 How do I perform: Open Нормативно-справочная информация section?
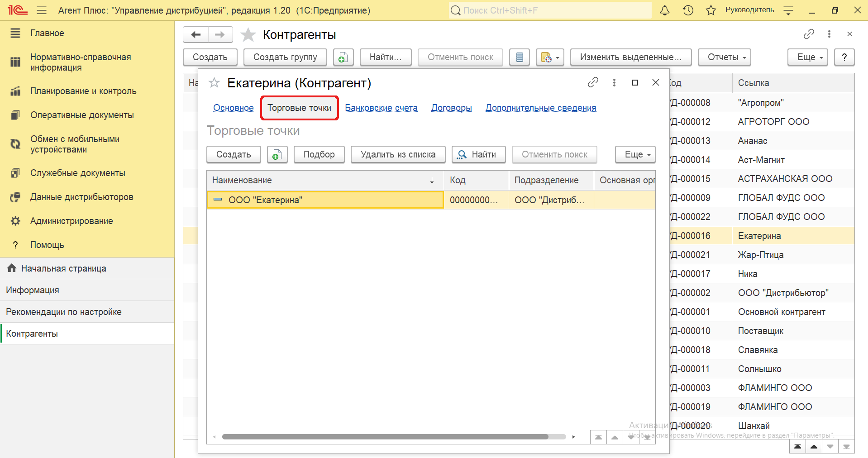(87, 62)
